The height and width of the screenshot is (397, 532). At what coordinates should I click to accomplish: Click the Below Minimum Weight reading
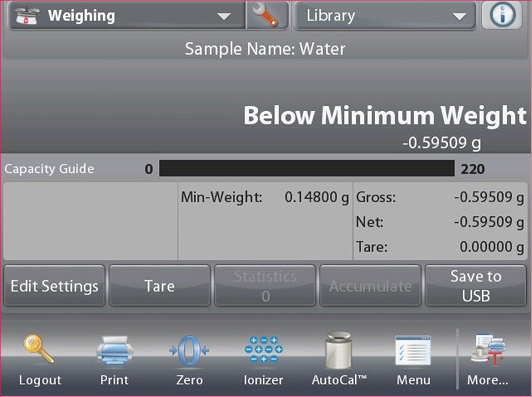(x=384, y=116)
